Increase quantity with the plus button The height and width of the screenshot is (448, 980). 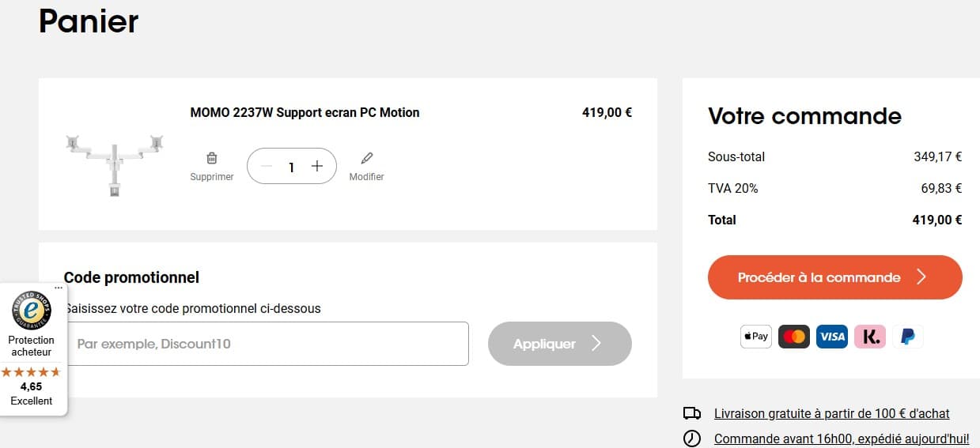[x=317, y=166]
